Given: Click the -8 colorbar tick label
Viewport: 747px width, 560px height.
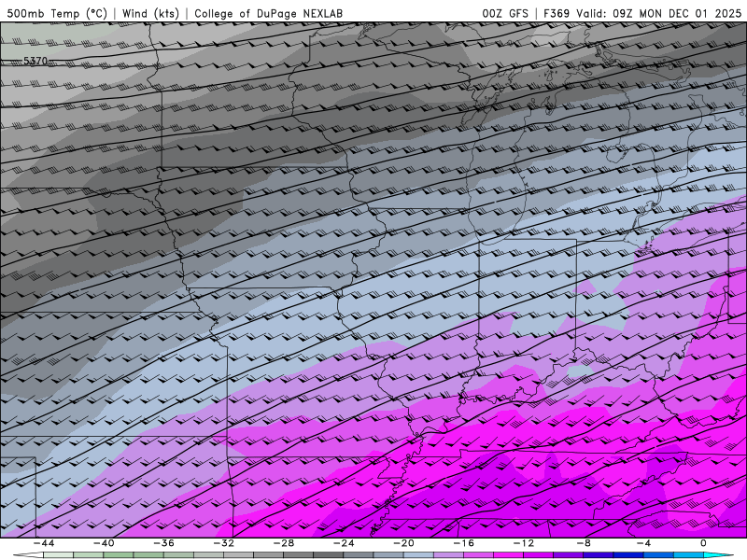Looking at the screenshot, I should [584, 543].
